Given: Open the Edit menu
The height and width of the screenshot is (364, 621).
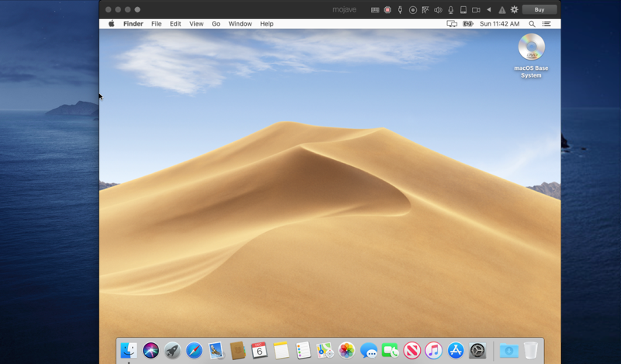Looking at the screenshot, I should pos(175,24).
